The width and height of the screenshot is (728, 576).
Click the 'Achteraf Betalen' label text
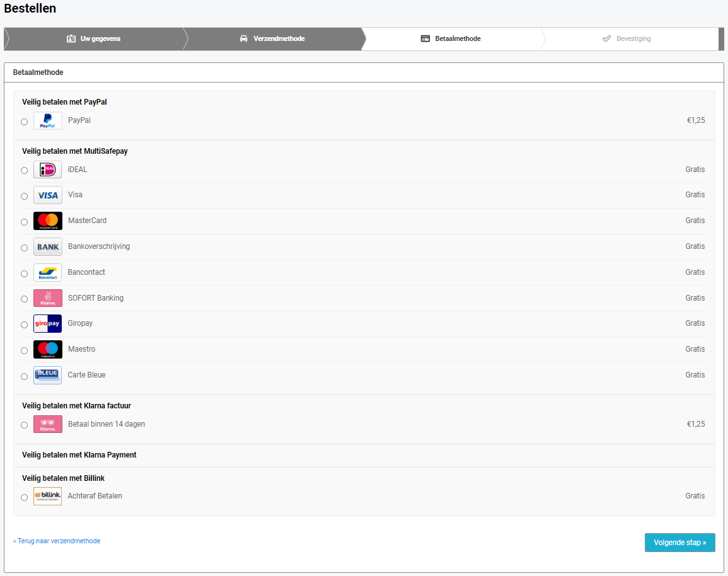[x=95, y=497]
